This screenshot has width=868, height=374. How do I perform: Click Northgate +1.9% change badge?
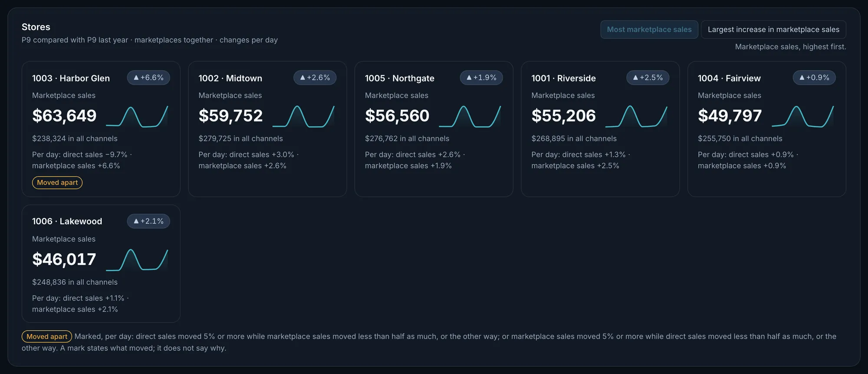pyautogui.click(x=481, y=78)
